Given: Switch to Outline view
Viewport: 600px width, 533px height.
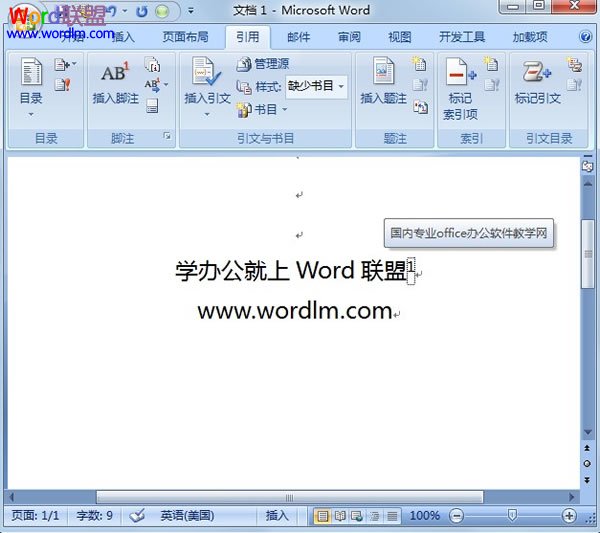Looking at the screenshot, I should (375, 516).
